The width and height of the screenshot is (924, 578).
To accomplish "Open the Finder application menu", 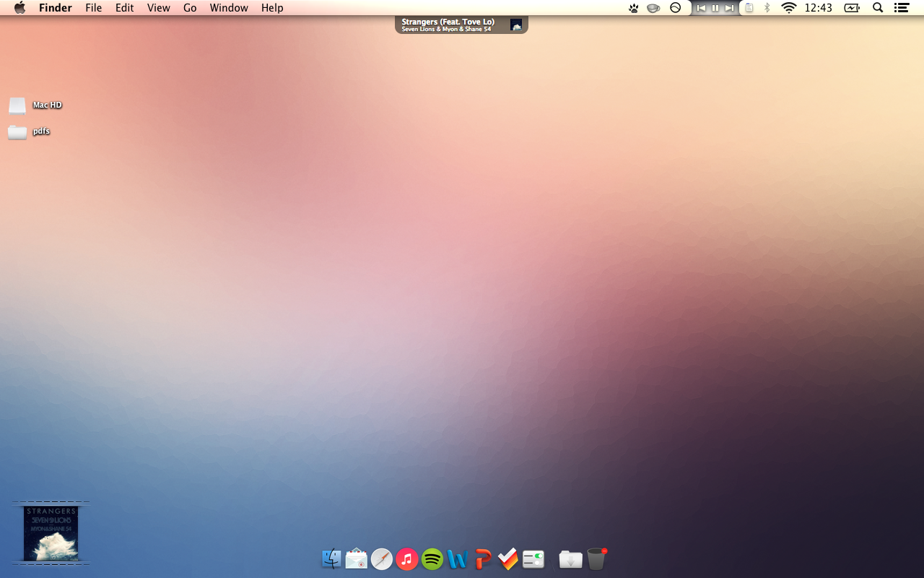I will (55, 8).
